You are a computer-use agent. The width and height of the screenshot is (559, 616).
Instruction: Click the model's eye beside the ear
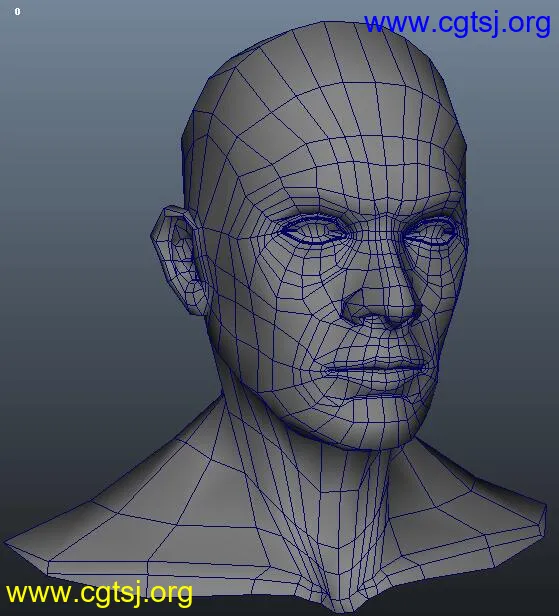tap(313, 233)
